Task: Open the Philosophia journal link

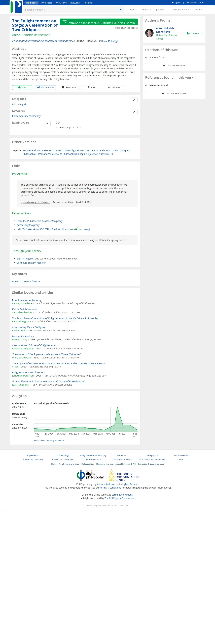Action: pos(42,41)
